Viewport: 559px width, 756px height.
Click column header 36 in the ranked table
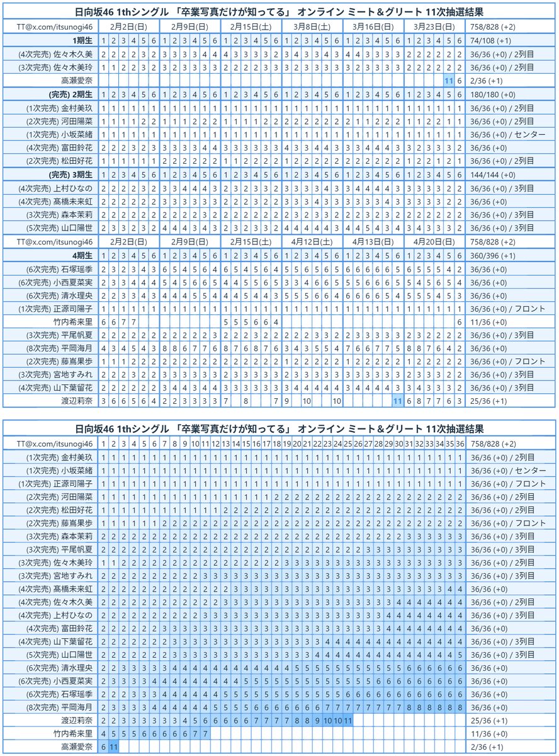pyautogui.click(x=460, y=445)
